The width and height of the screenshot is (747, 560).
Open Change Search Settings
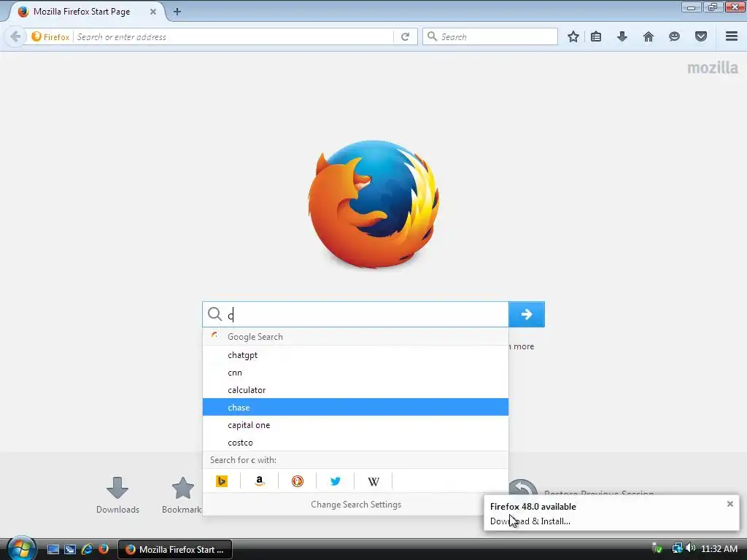coord(355,505)
